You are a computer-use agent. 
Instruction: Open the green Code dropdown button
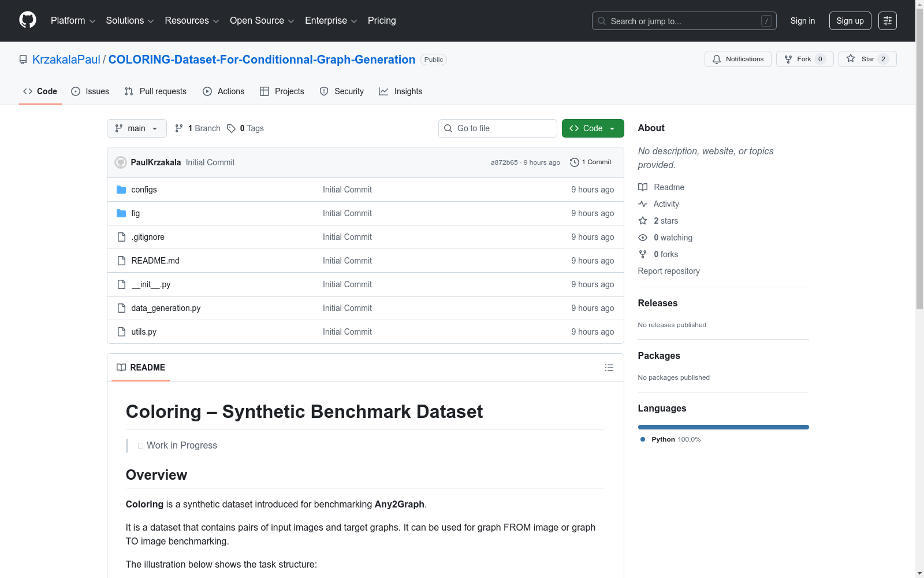(593, 128)
